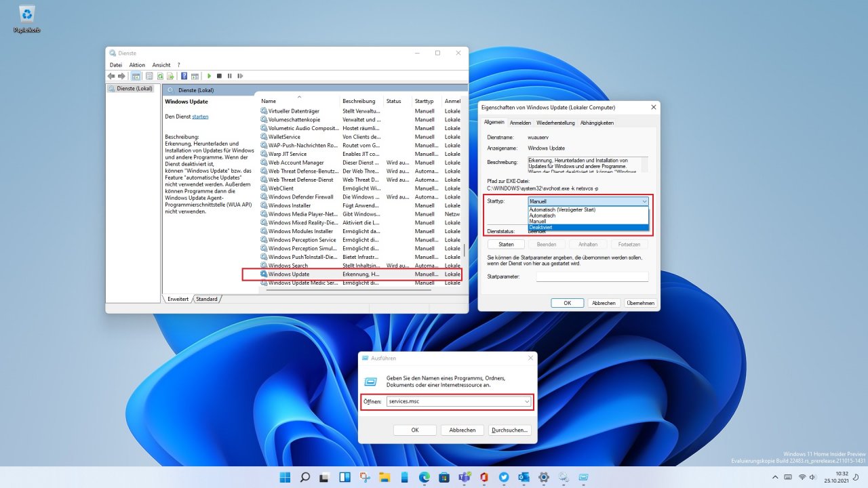Pause service with the pause toolbar icon

pos(230,76)
